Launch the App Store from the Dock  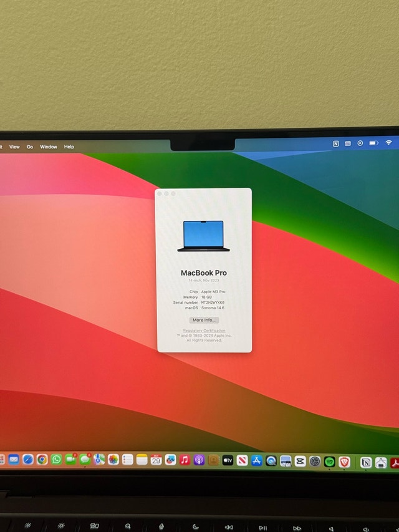click(x=256, y=460)
